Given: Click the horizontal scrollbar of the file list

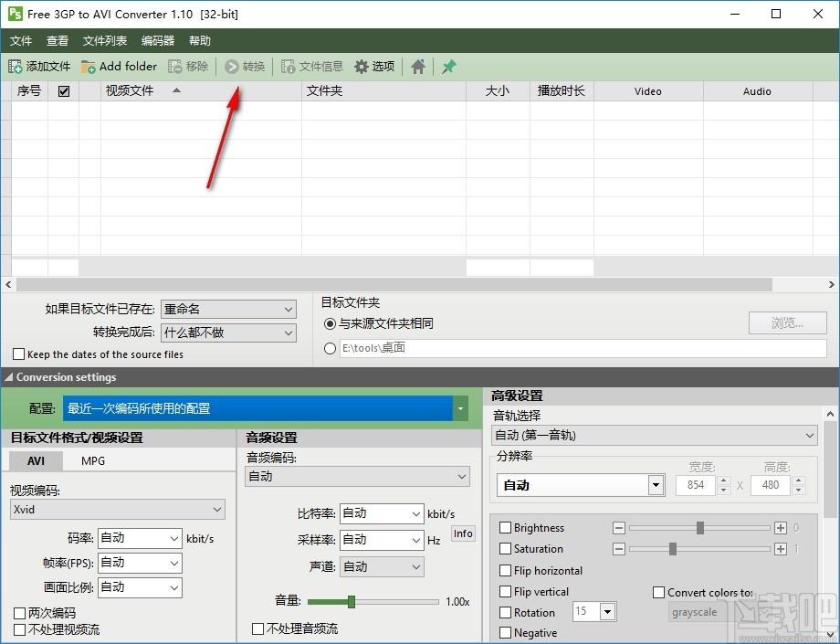Looking at the screenshot, I should point(394,284).
